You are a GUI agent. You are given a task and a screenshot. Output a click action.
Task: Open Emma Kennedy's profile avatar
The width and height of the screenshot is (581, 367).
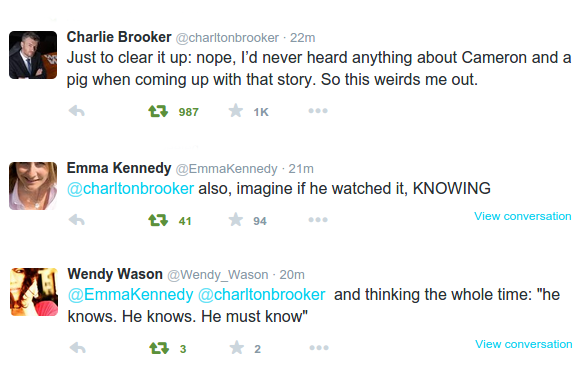coord(33,186)
